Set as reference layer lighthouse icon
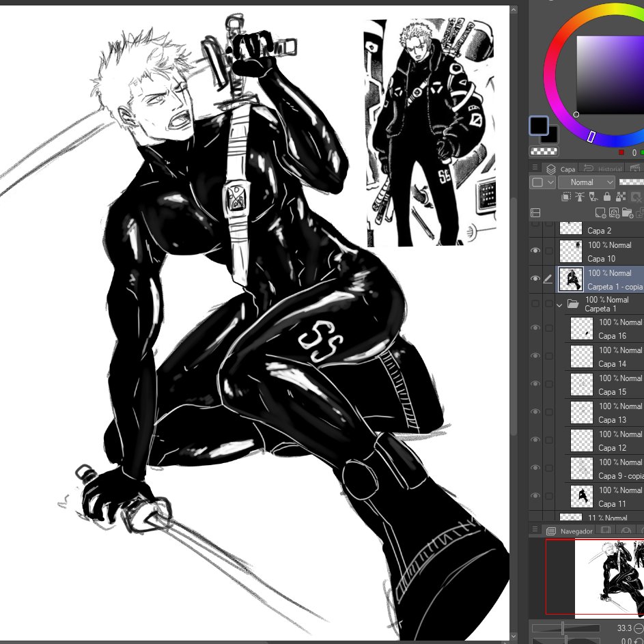This screenshot has height=644, width=644. [x=580, y=197]
